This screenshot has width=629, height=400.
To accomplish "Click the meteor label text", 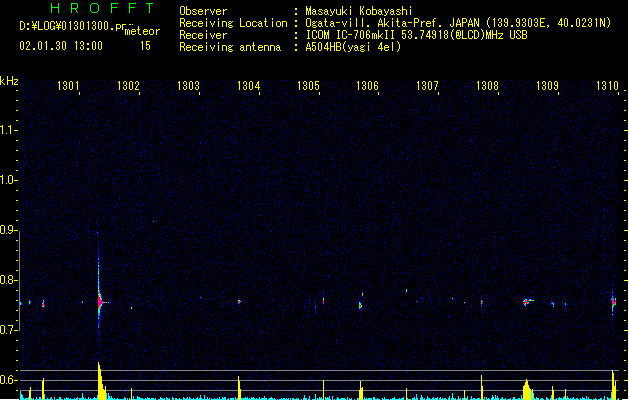I will point(142,31).
